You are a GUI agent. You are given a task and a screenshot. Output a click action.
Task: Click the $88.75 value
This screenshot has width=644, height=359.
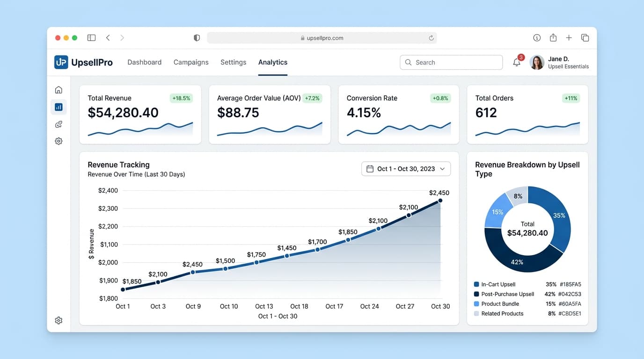(238, 113)
